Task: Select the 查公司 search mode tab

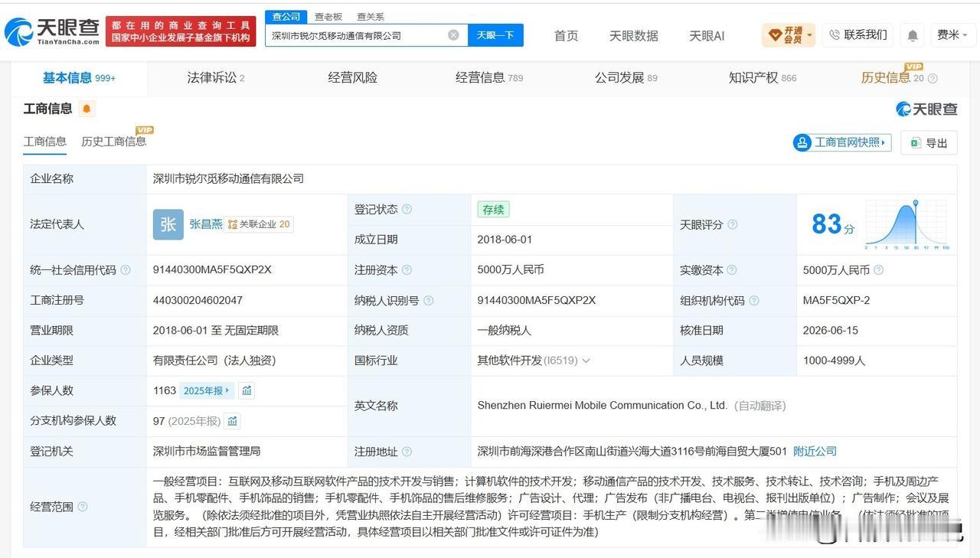Action: tap(286, 16)
